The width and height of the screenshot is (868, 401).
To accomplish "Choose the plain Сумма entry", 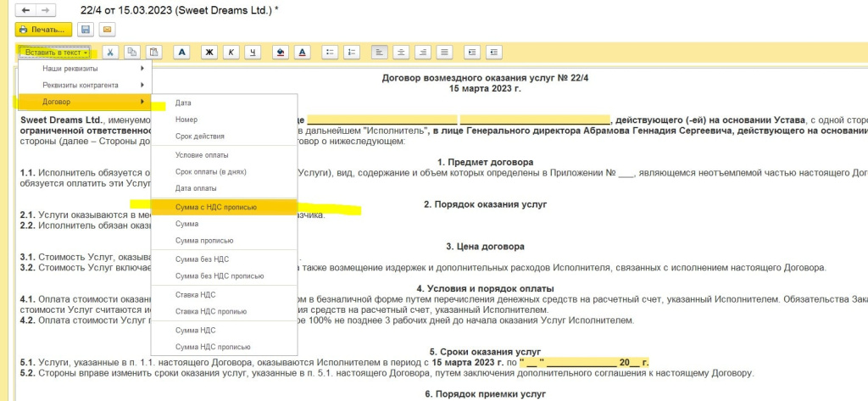I will (224, 224).
